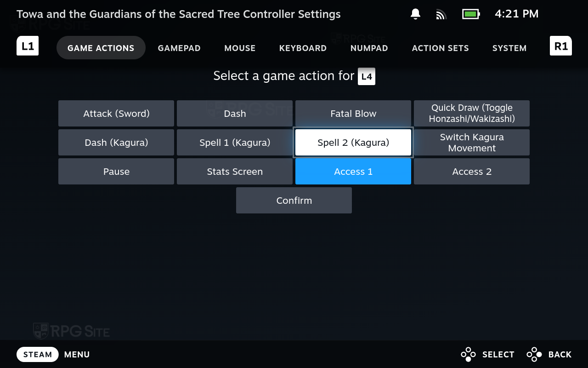Click the L4 button glyph in heading

(x=367, y=76)
